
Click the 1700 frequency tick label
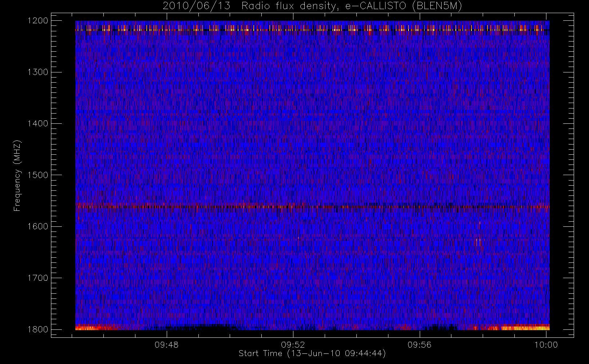click(x=38, y=278)
